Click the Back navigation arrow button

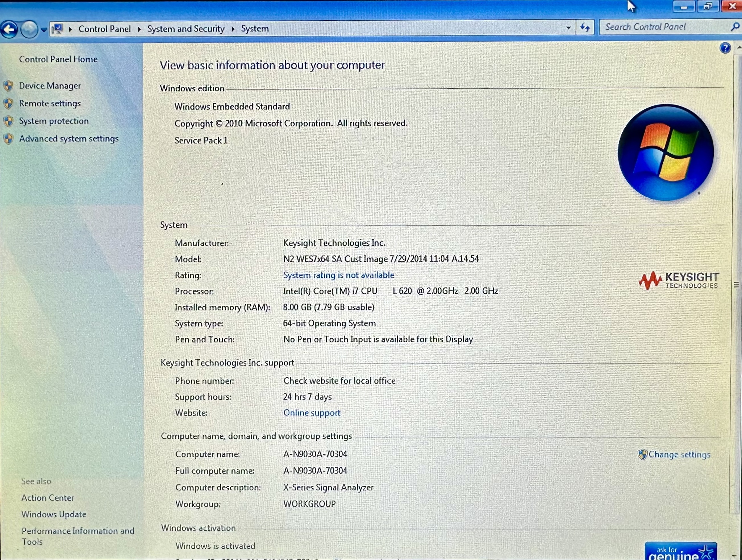pos(9,29)
